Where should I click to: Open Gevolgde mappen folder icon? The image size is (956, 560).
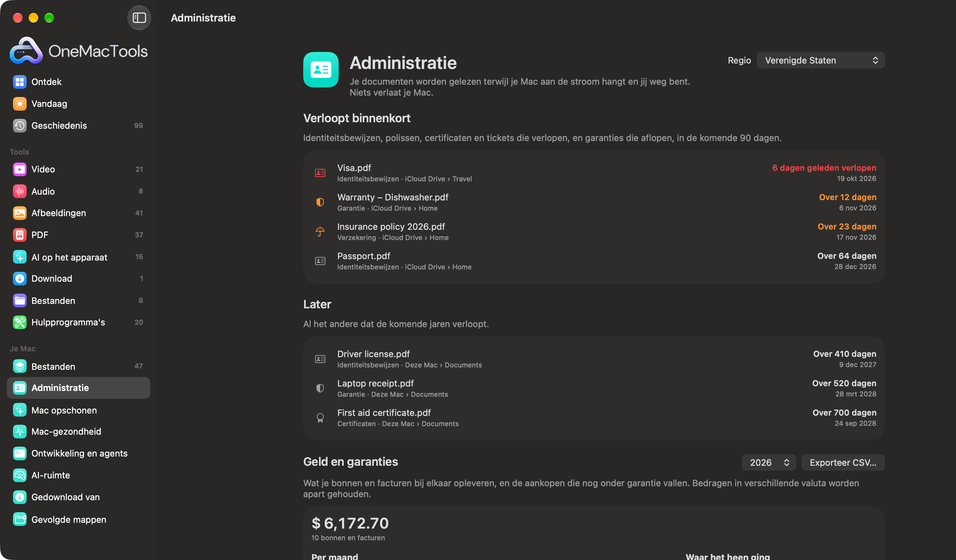[20, 519]
